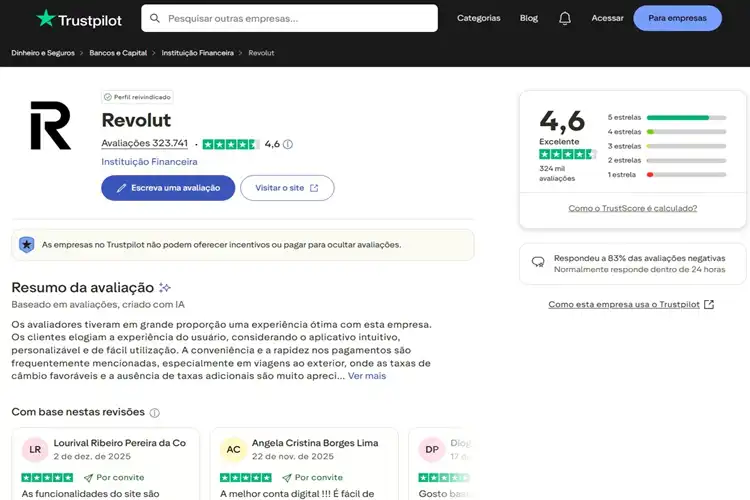Click the speech bubble reply icon

point(538,262)
